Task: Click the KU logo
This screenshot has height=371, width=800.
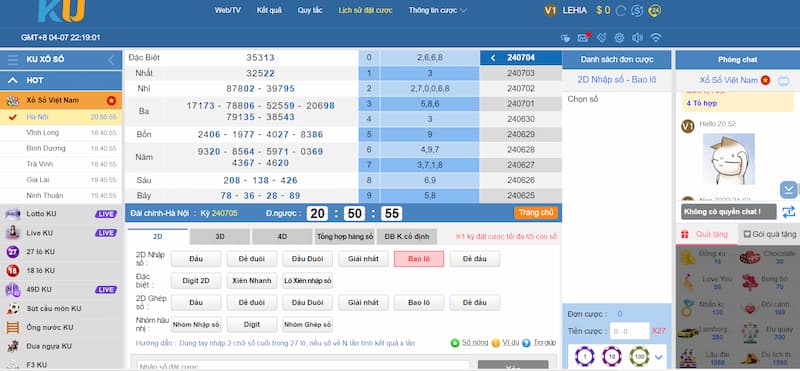Action: coord(61,11)
